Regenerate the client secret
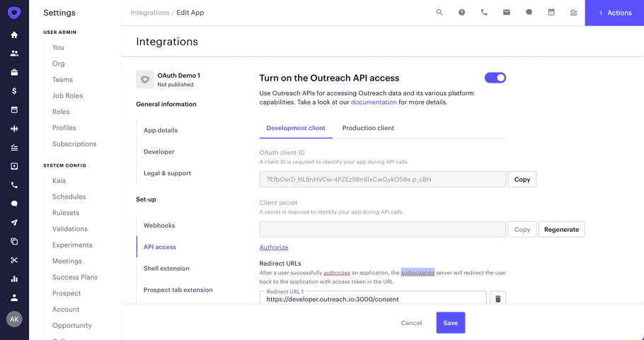 click(561, 229)
